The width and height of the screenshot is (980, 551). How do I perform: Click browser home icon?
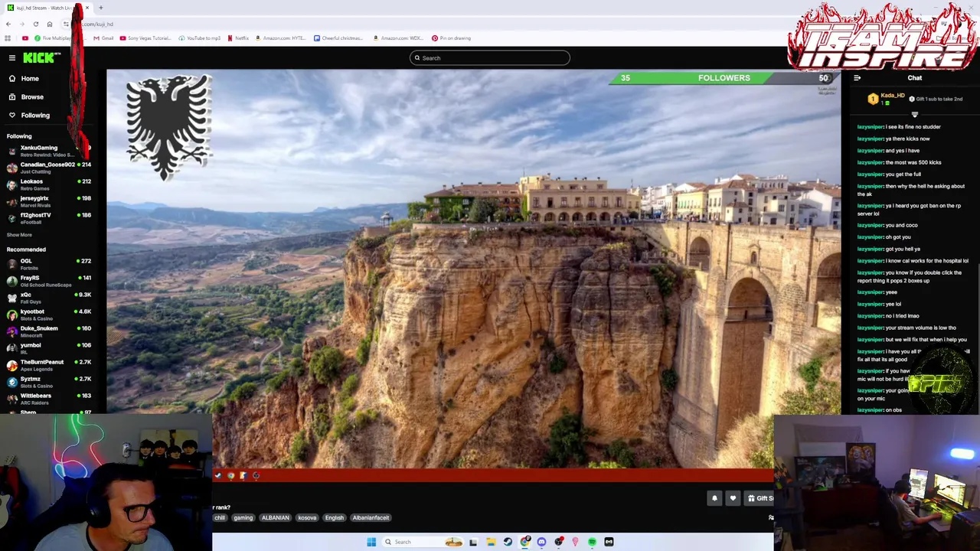50,24
